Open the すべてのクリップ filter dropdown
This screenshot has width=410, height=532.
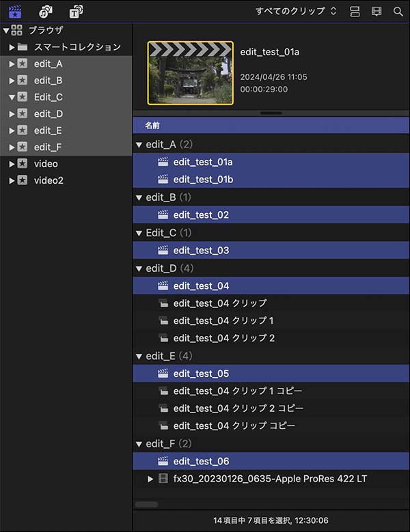(x=296, y=11)
